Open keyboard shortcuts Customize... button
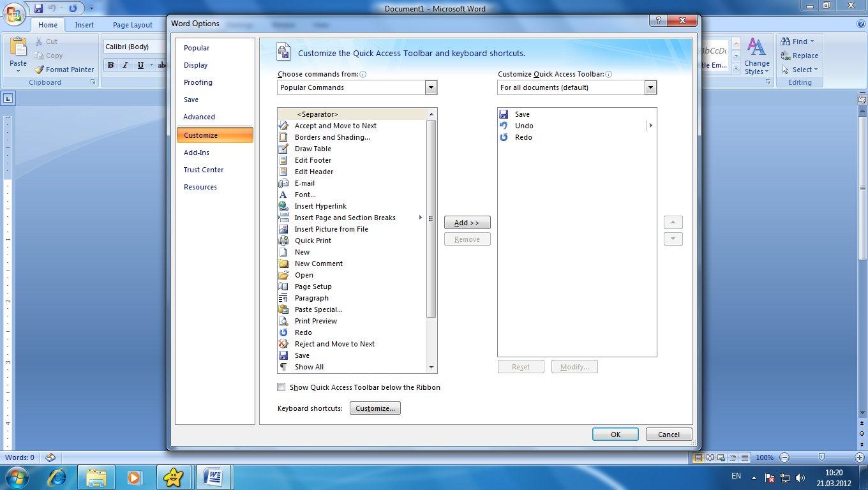The height and width of the screenshot is (490, 868). tap(375, 408)
